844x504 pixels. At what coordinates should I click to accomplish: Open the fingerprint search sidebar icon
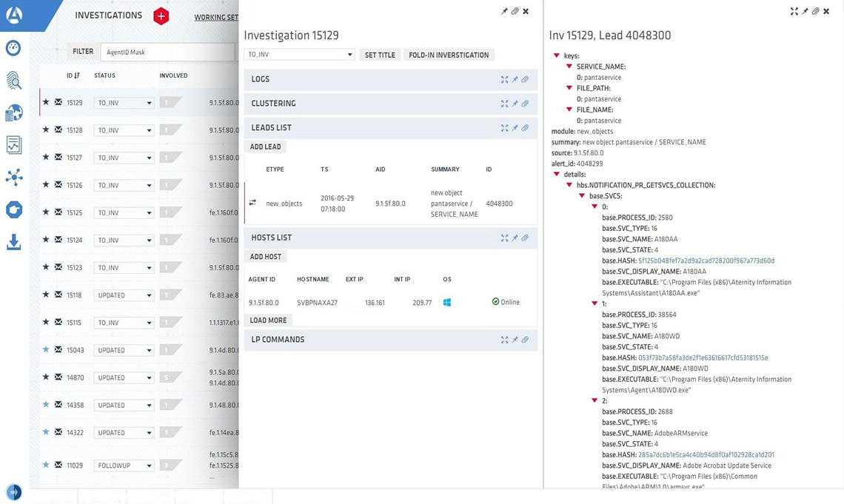click(x=13, y=81)
